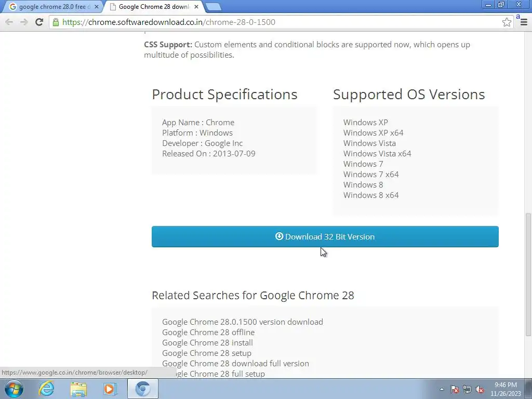Click 'Google Chrome 28 offline' text
The width and height of the screenshot is (532, 399).
click(208, 332)
